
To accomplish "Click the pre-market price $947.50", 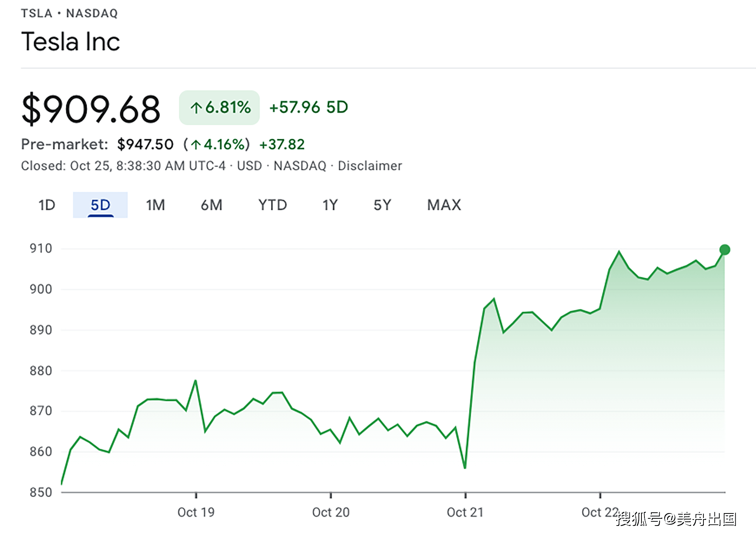I will (145, 144).
